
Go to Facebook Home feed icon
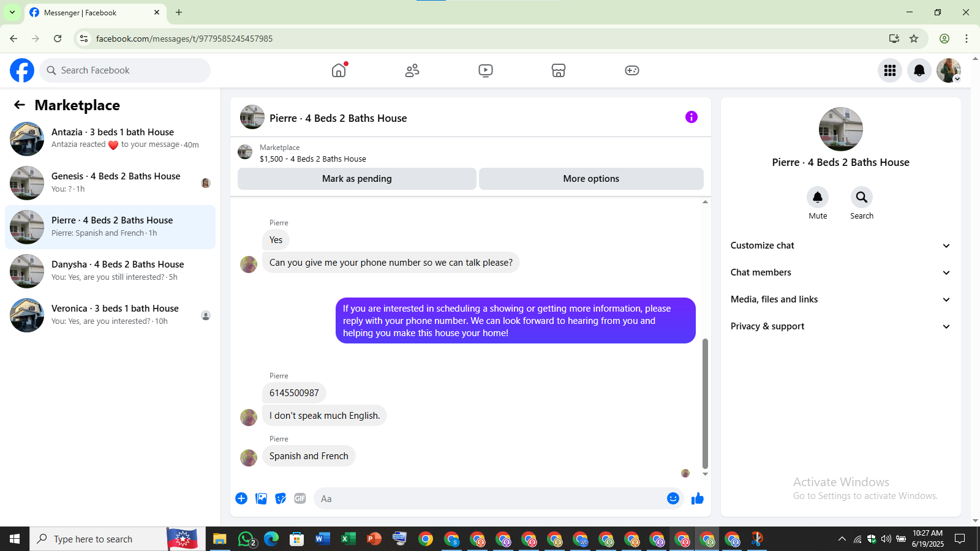coord(339,70)
